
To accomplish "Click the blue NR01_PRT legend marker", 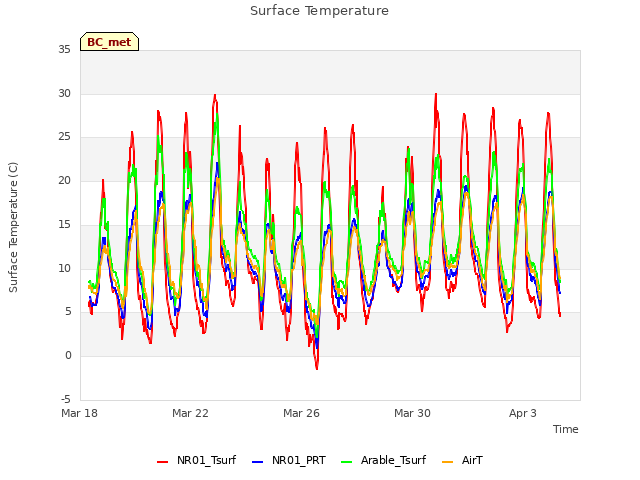I will (258, 462).
